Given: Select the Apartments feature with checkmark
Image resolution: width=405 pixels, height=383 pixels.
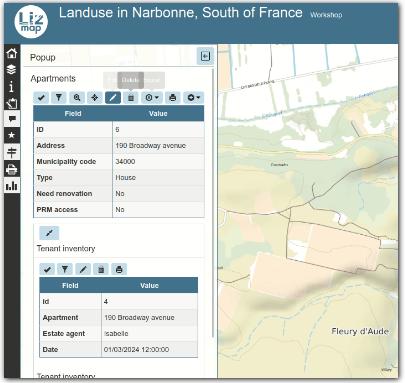Looking at the screenshot, I should 41,98.
